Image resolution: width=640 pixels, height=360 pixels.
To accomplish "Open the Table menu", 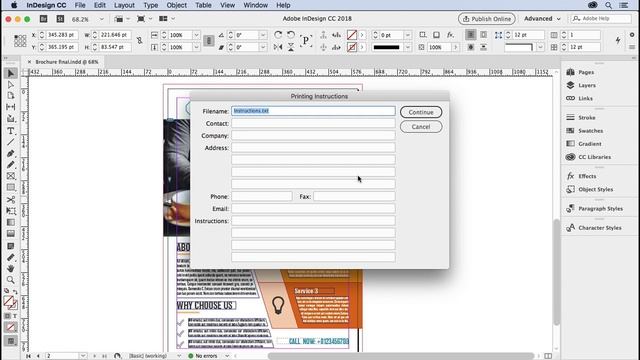I will pyautogui.click(x=203, y=5).
